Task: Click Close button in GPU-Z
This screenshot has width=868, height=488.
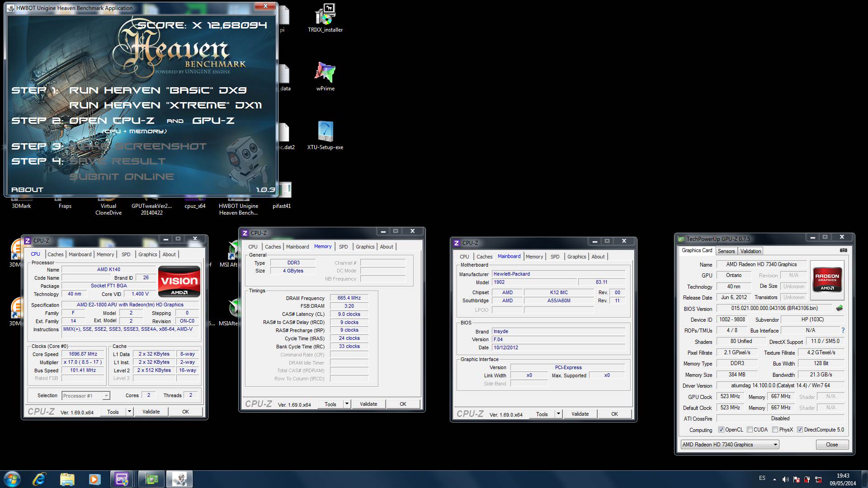Action: click(x=832, y=445)
